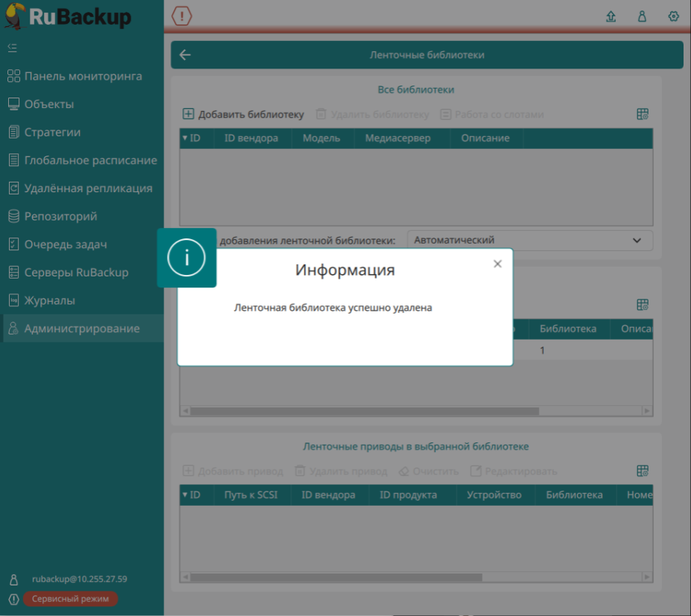Close the Информация dialog
691x616 pixels.
pyautogui.click(x=497, y=264)
